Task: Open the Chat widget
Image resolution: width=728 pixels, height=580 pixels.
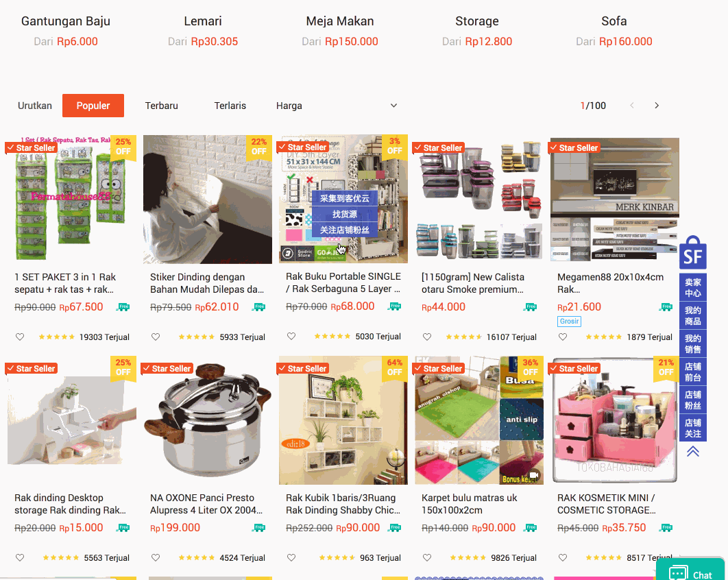Action: tap(690, 570)
